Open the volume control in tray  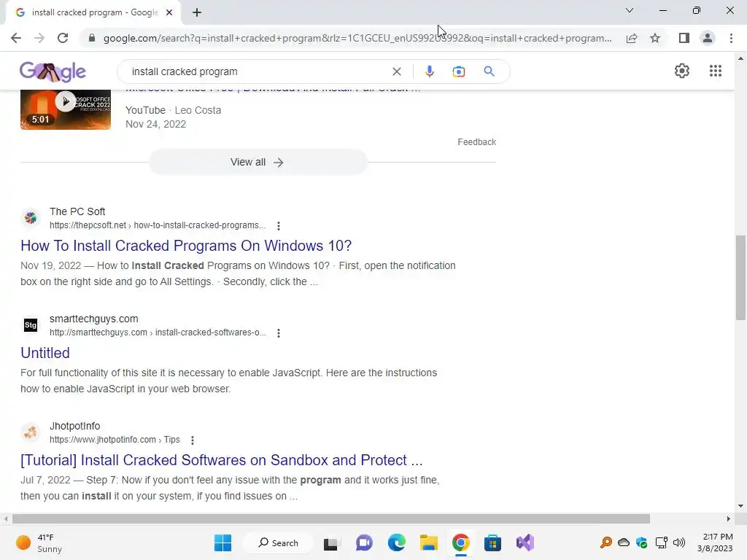pyautogui.click(x=679, y=542)
